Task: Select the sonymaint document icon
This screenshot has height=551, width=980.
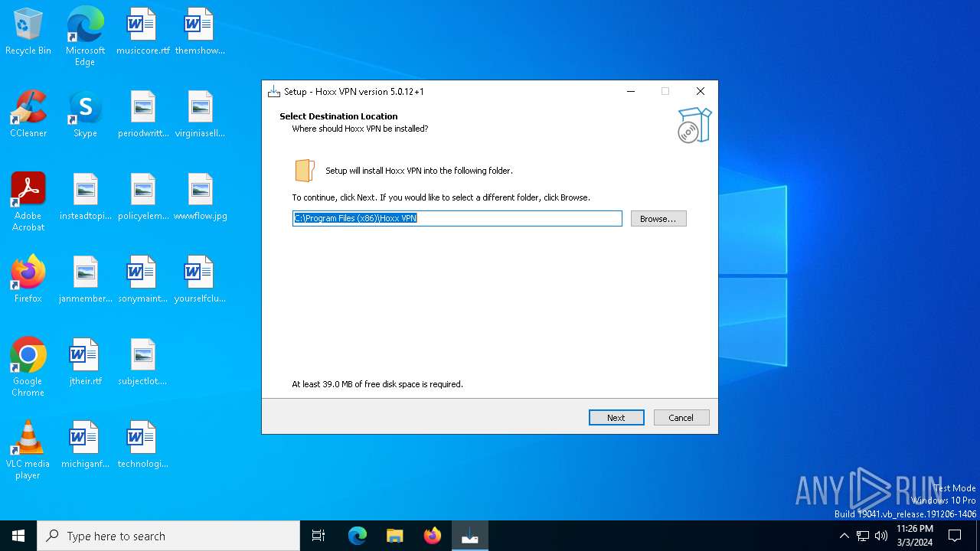Action: [x=142, y=280]
